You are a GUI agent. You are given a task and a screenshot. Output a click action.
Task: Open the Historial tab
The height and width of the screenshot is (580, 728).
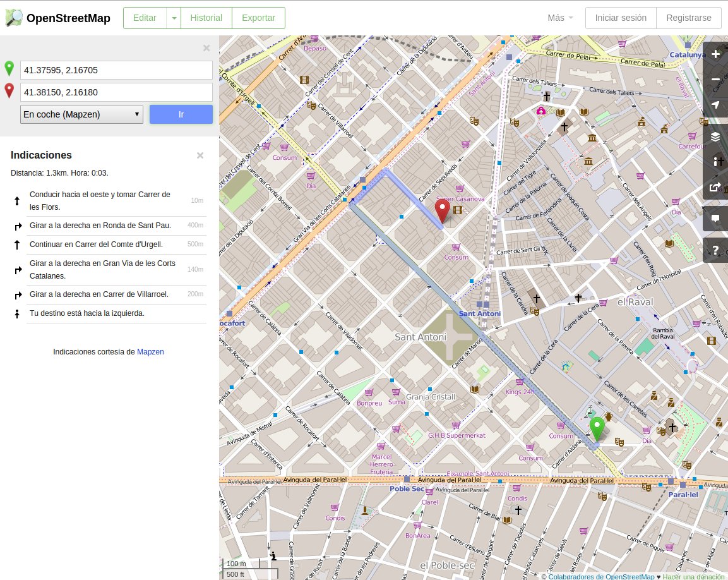click(206, 18)
